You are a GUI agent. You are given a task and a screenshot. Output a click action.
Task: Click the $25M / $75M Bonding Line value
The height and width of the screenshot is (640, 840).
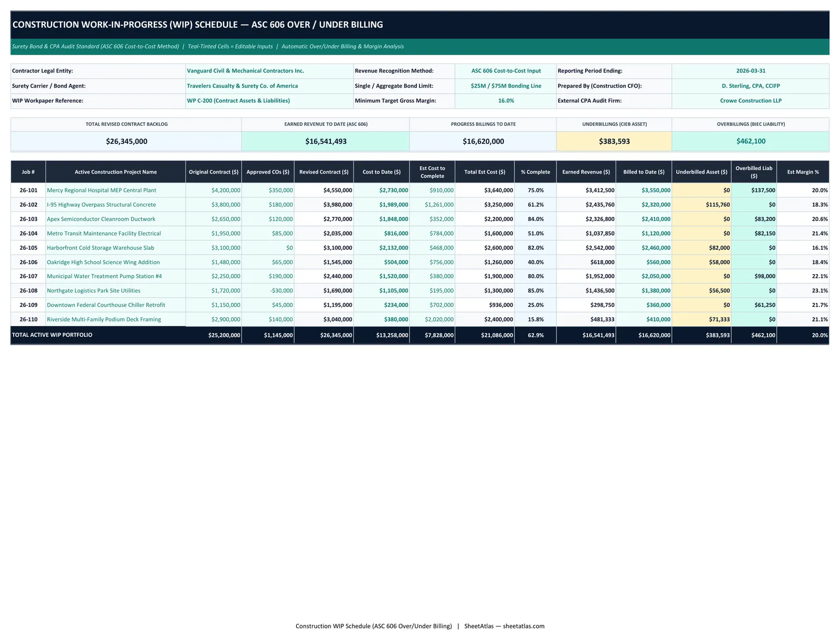(x=506, y=86)
